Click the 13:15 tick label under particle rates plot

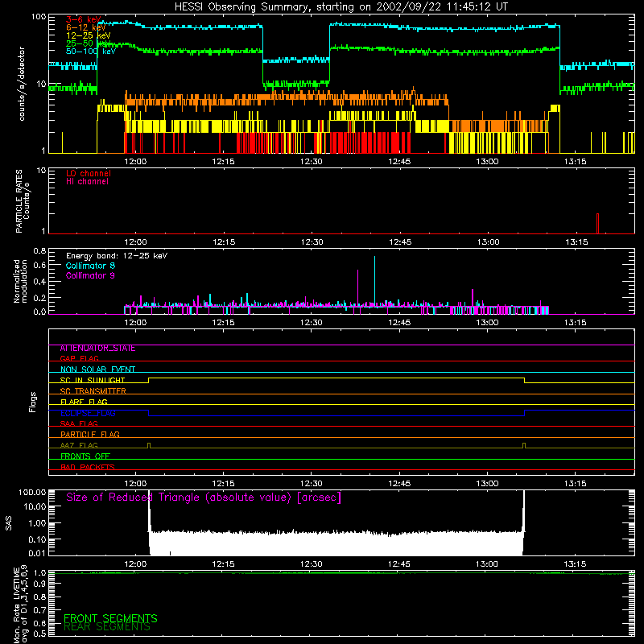coord(576,242)
